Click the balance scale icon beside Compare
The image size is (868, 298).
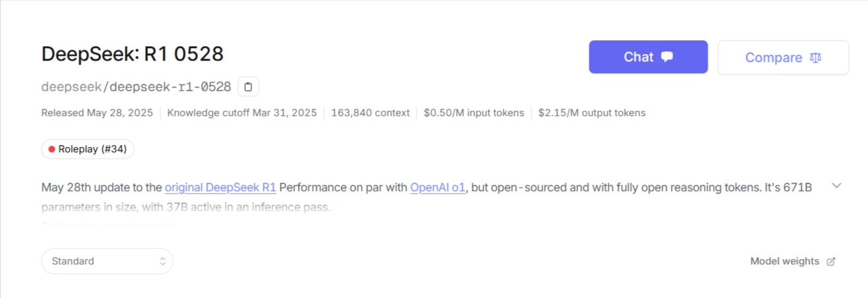pyautogui.click(x=816, y=57)
